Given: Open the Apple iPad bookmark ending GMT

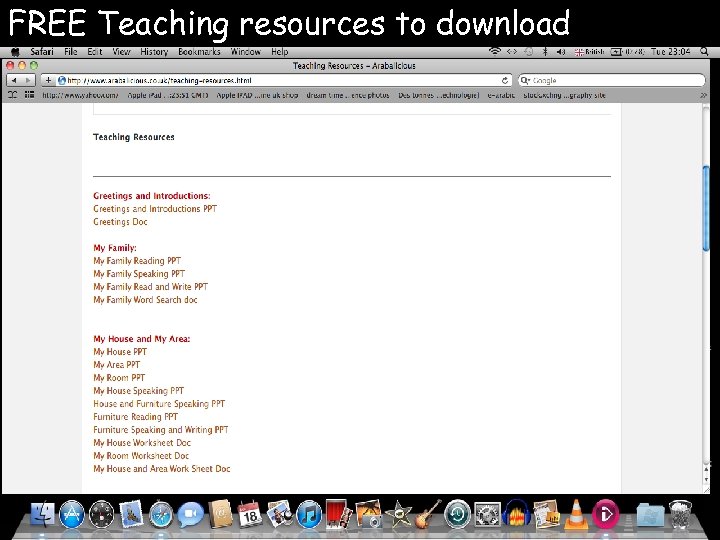Looking at the screenshot, I should 168,95.
